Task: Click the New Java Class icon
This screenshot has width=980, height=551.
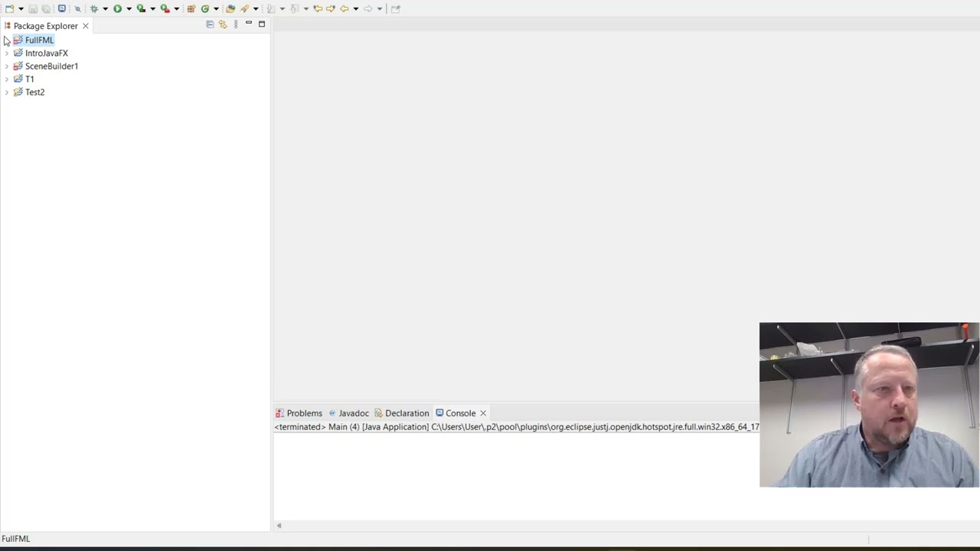Action: pyautogui.click(x=204, y=8)
